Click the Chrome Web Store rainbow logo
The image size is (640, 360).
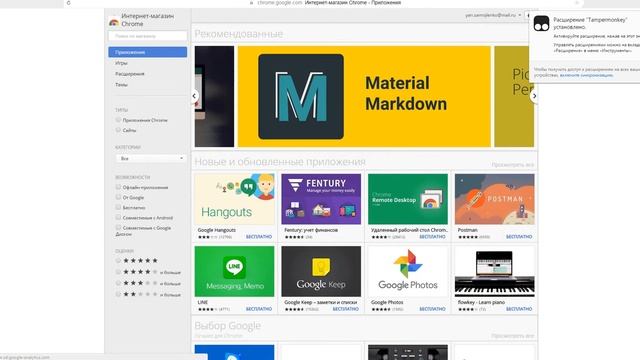pos(114,22)
